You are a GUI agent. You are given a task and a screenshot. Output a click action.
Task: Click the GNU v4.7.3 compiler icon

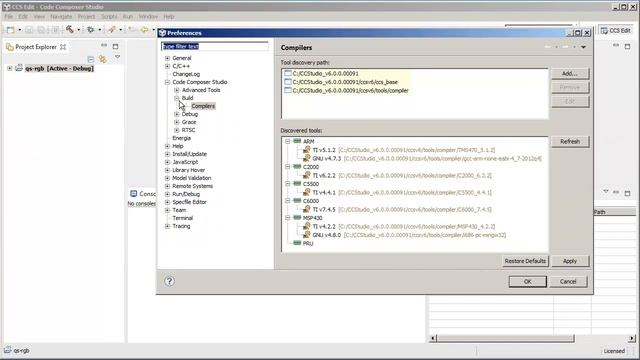click(307, 158)
